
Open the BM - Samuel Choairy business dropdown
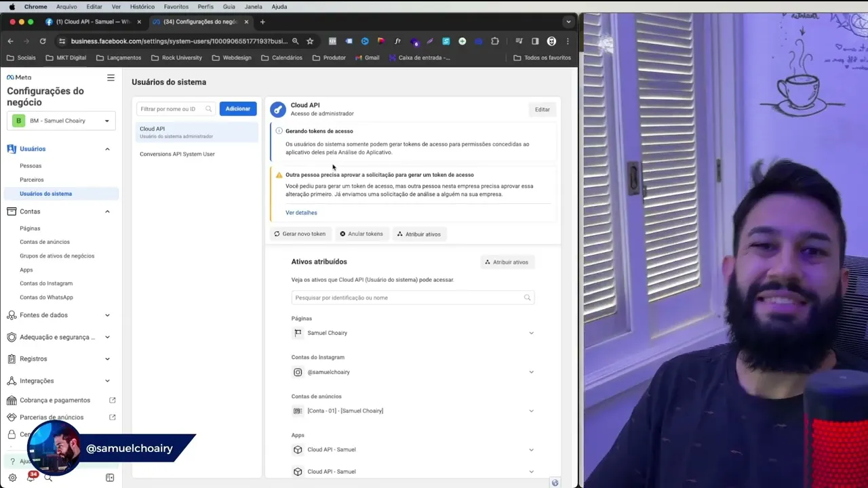[x=61, y=121]
